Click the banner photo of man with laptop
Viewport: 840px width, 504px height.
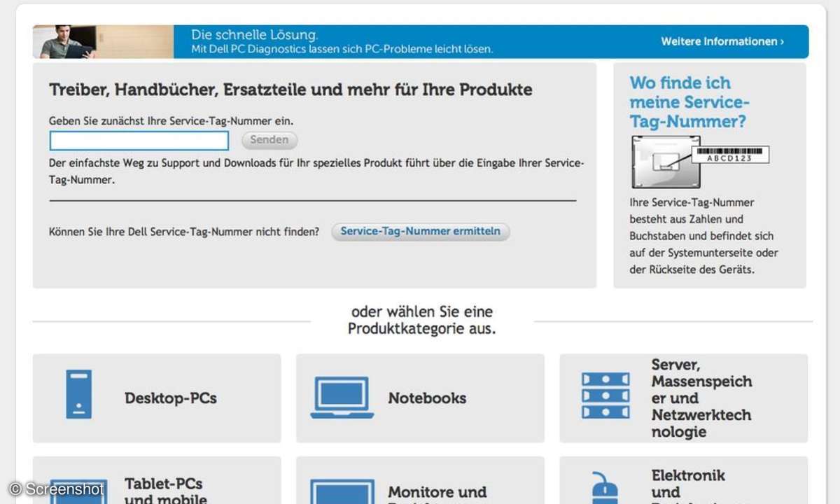click(x=103, y=42)
